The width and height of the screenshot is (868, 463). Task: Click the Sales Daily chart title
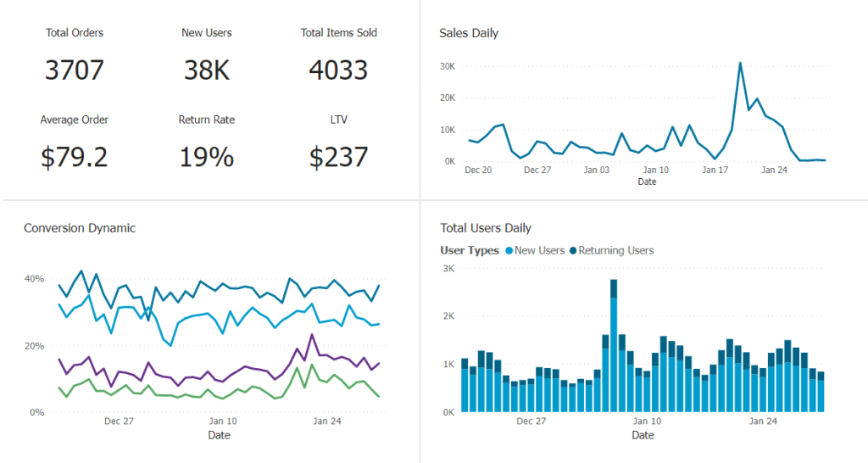tap(469, 33)
